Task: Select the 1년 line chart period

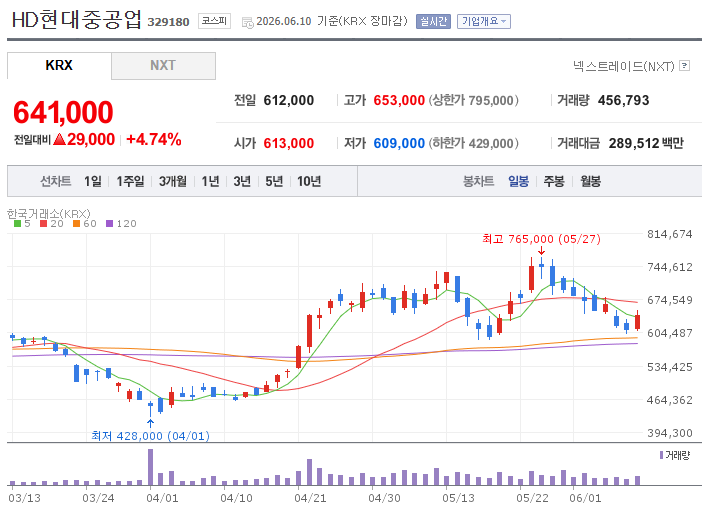Action: point(210,181)
